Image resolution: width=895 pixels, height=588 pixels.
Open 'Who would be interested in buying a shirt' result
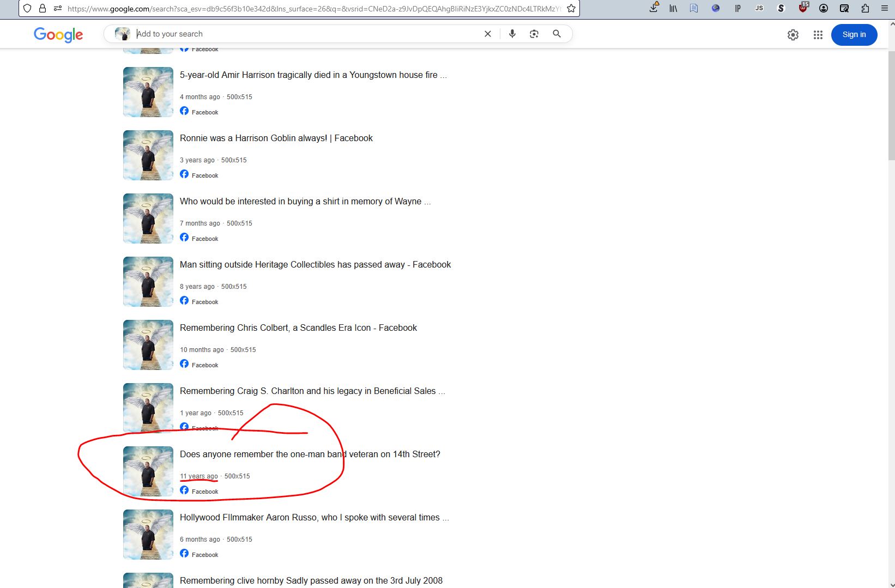(x=305, y=202)
